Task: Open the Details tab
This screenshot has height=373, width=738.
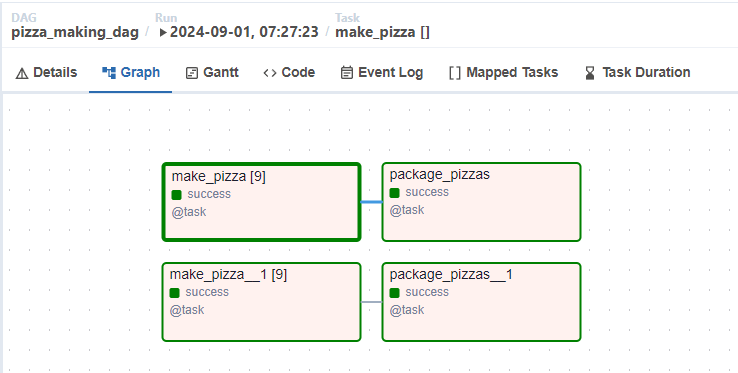Action: 46,73
